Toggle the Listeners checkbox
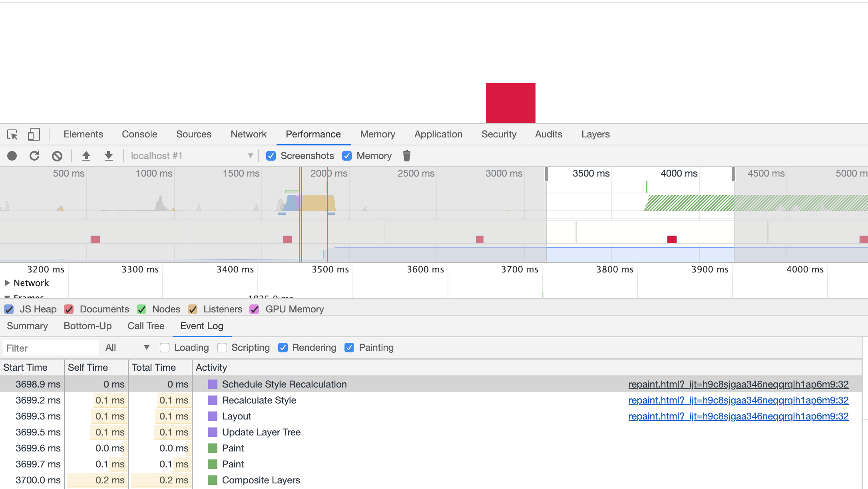Screen dimensions: 868x489 click(193, 309)
